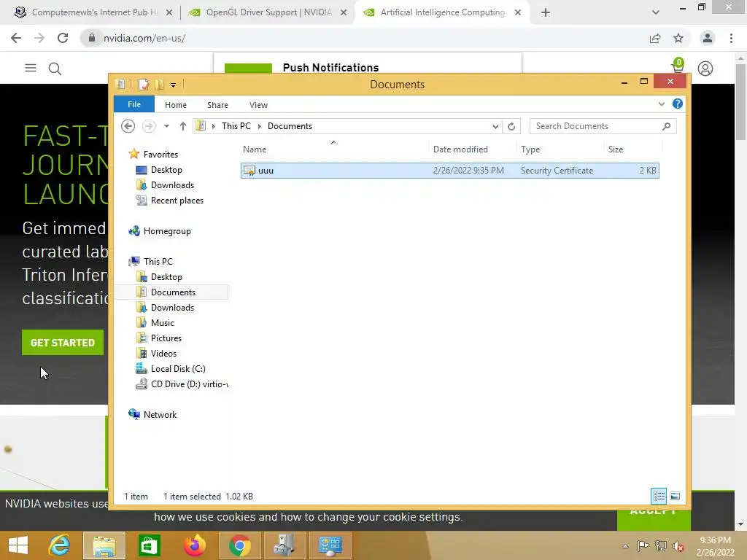
Task: Select Favorites in navigation pane
Action: point(160,155)
